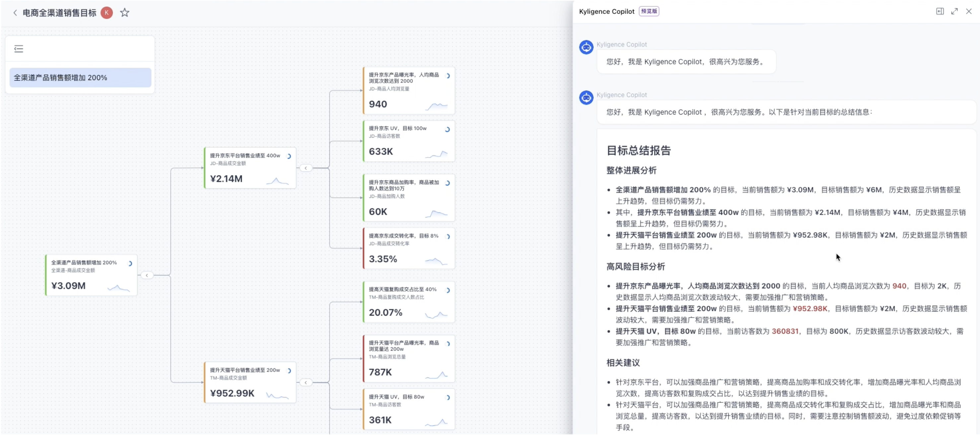The height and width of the screenshot is (435, 980).
Task: Click the 预览版 badge
Action: coord(649,11)
